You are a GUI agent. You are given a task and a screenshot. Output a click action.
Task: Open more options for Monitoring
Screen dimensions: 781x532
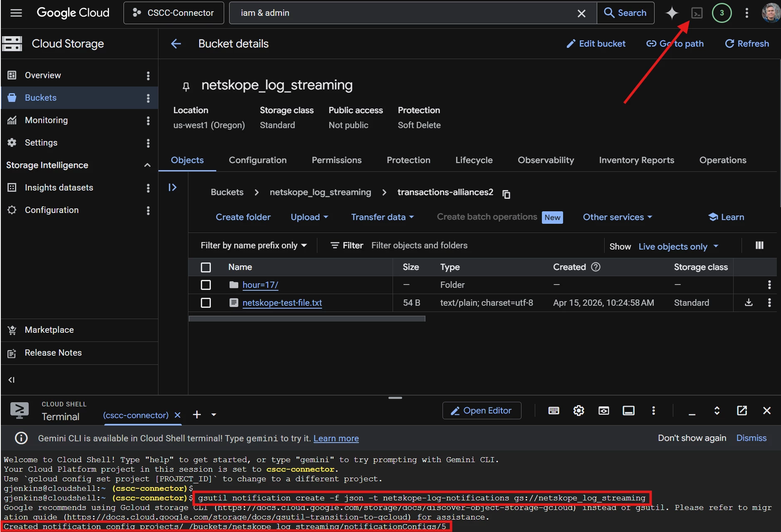148,121
